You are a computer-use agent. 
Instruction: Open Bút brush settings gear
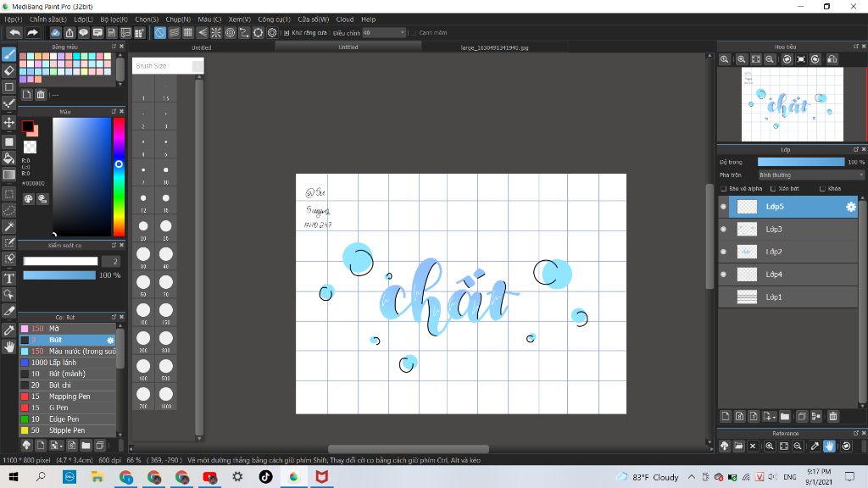pyautogui.click(x=110, y=341)
